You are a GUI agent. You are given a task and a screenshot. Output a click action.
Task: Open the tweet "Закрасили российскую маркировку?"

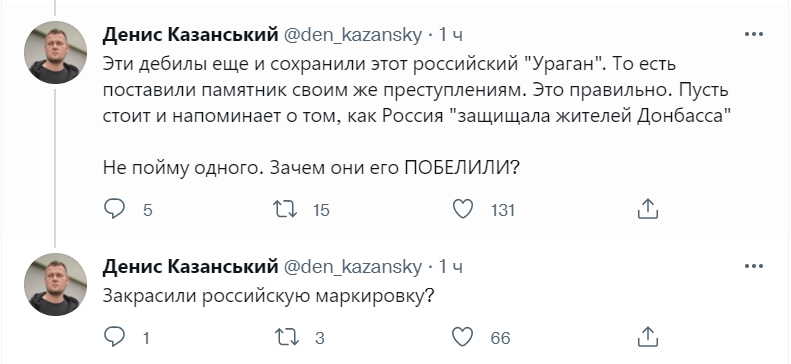[269, 296]
